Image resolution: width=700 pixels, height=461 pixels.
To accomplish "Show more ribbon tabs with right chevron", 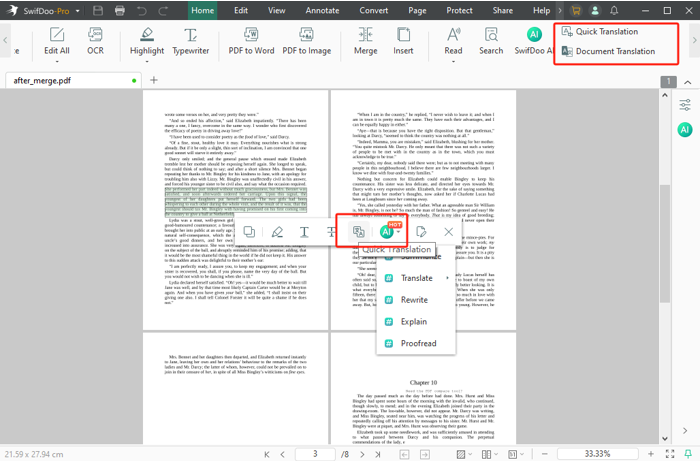I will click(560, 10).
